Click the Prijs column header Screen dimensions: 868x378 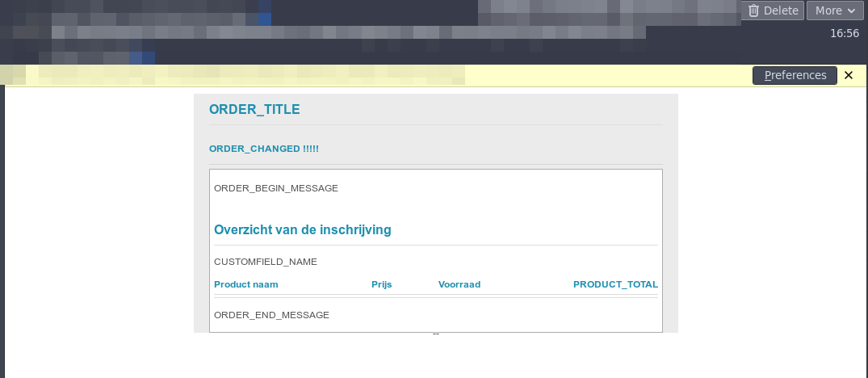coord(381,284)
